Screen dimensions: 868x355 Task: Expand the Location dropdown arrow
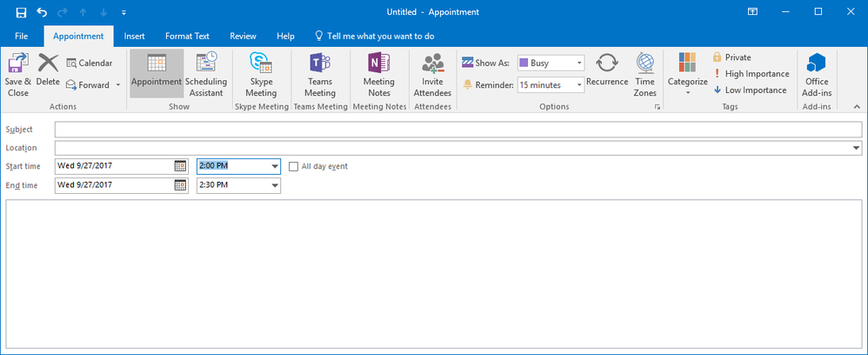click(x=857, y=148)
